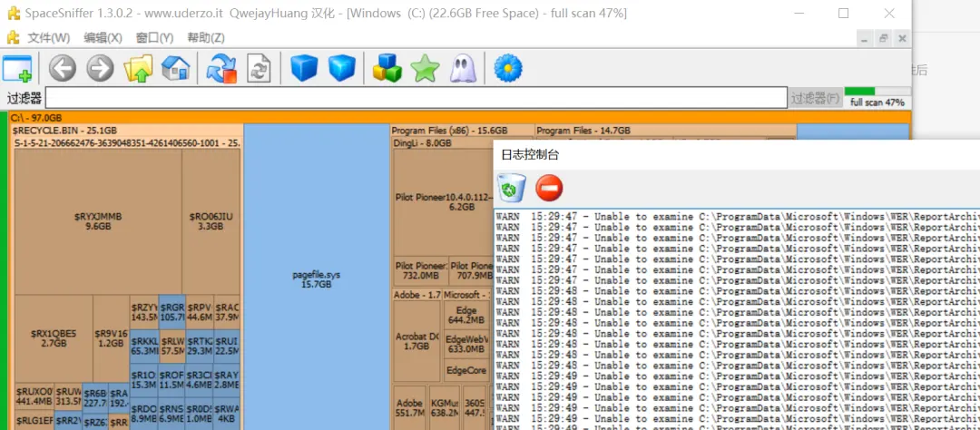Viewport: 980px width, 430px height.
Task: Open the 编辑(X) menu
Action: [x=103, y=37]
